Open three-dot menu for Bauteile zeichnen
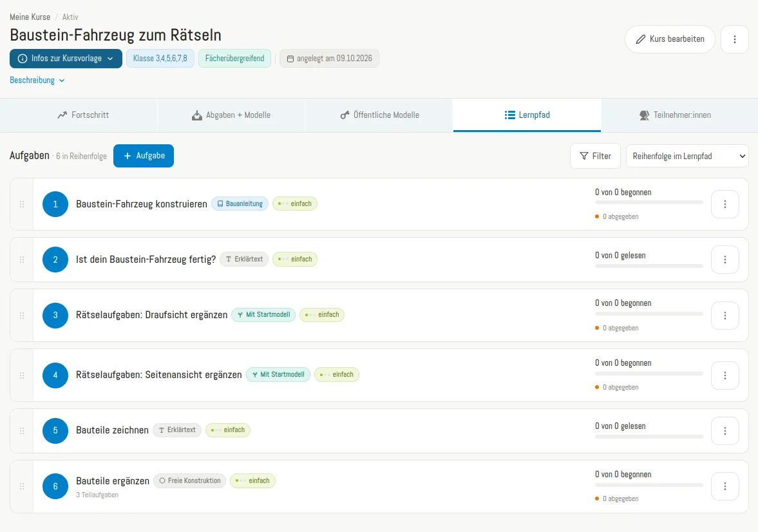Viewport: 758px width, 532px height. pyautogui.click(x=725, y=431)
